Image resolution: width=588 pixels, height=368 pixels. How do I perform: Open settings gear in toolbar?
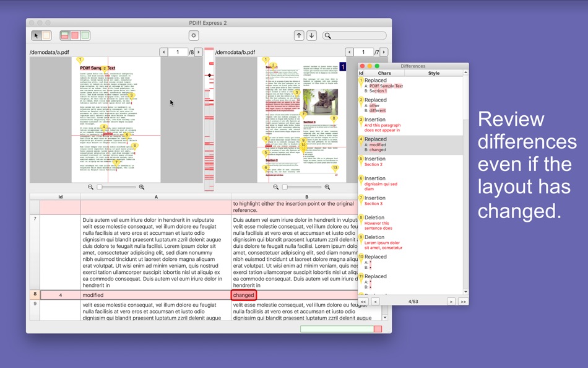tap(194, 36)
